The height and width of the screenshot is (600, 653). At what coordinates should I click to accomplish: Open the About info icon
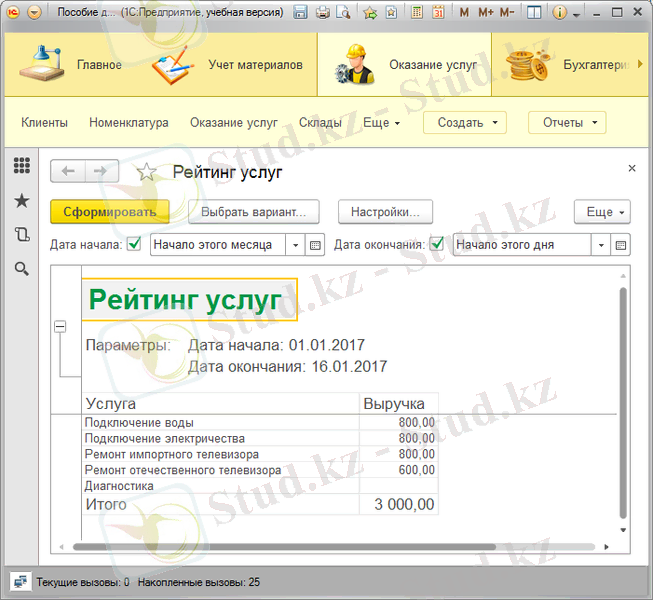pyautogui.click(x=559, y=12)
